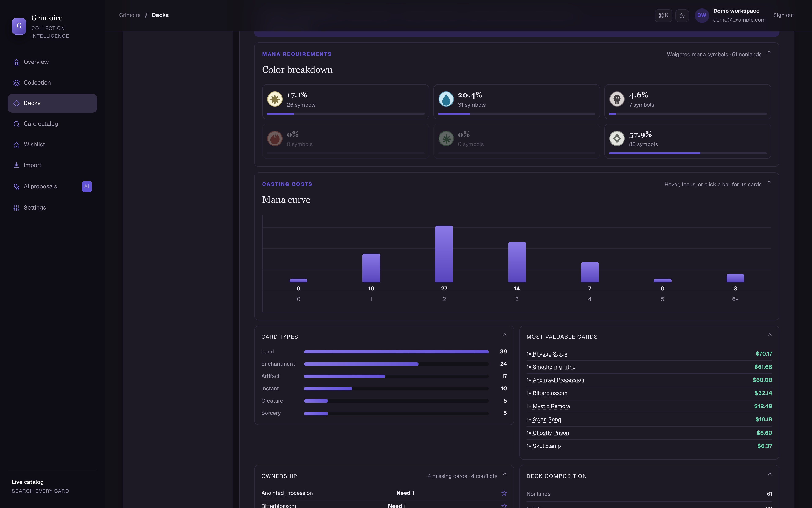The height and width of the screenshot is (508, 812).
Task: Open the Overview page
Action: (x=52, y=62)
